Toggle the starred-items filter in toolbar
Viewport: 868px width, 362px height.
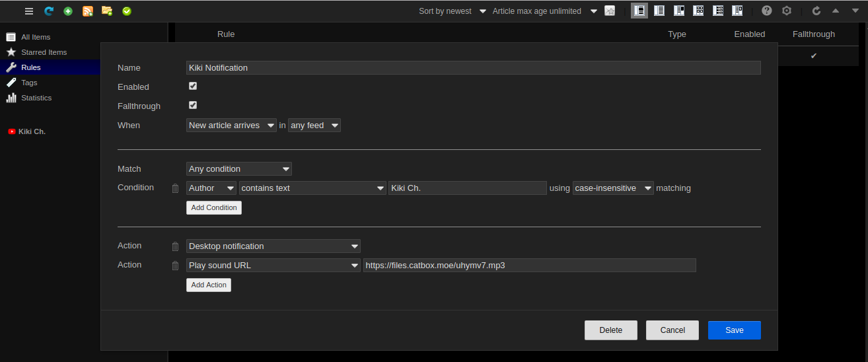[610, 11]
